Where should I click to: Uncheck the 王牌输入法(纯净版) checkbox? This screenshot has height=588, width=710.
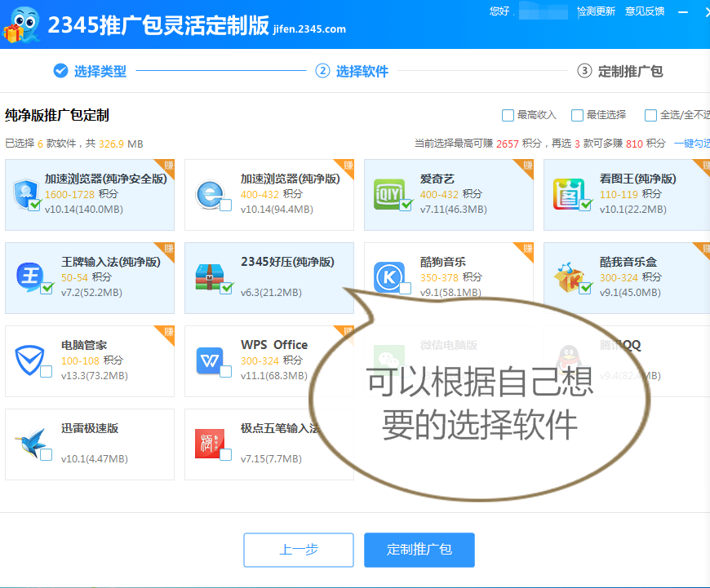(47, 288)
